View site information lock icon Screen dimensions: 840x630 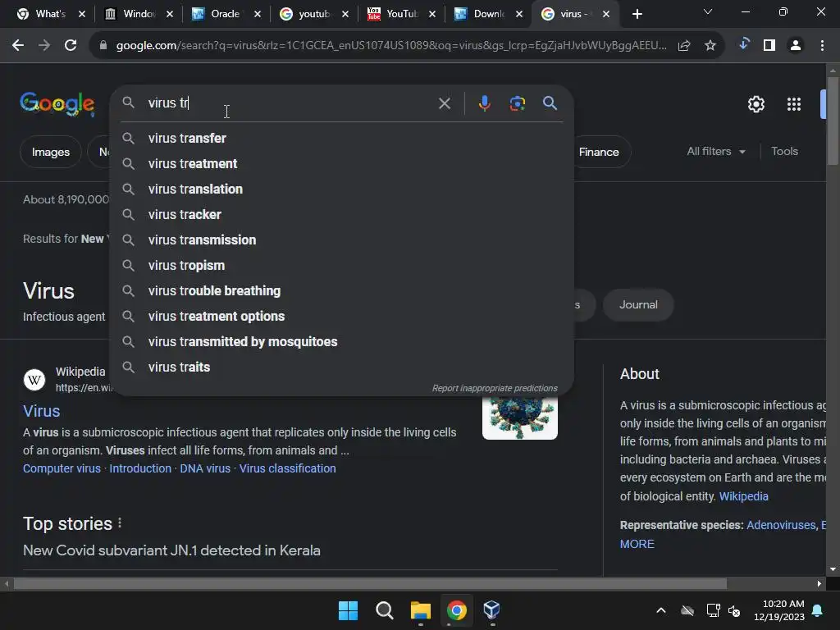[x=103, y=46]
